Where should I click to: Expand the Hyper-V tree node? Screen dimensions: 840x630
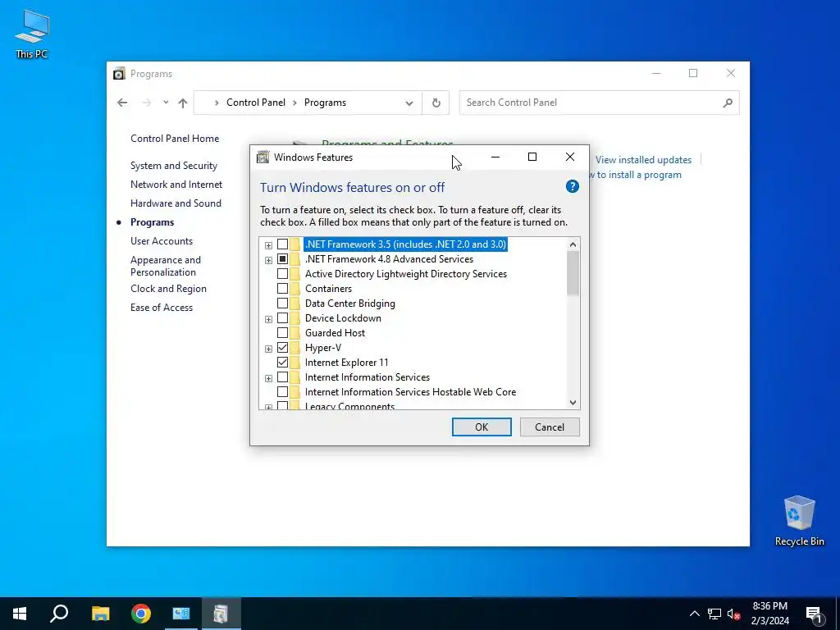[x=268, y=349]
